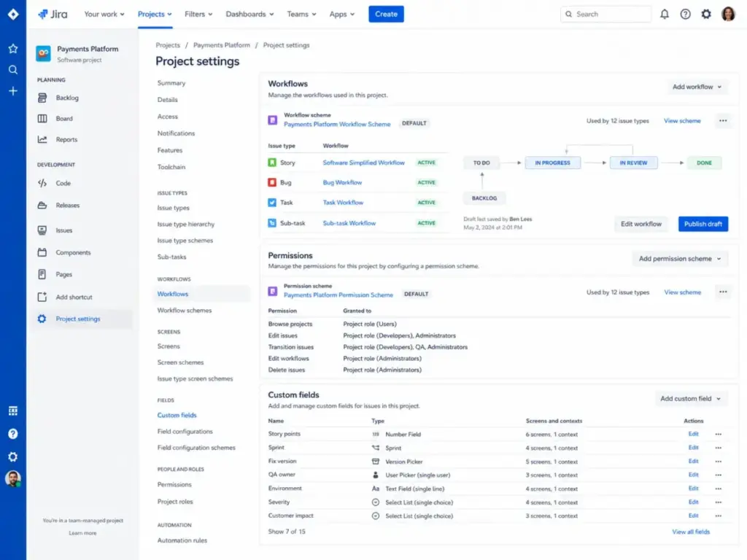Expand the Add workflow dropdown
This screenshot has height=560, width=747.
[x=697, y=87]
